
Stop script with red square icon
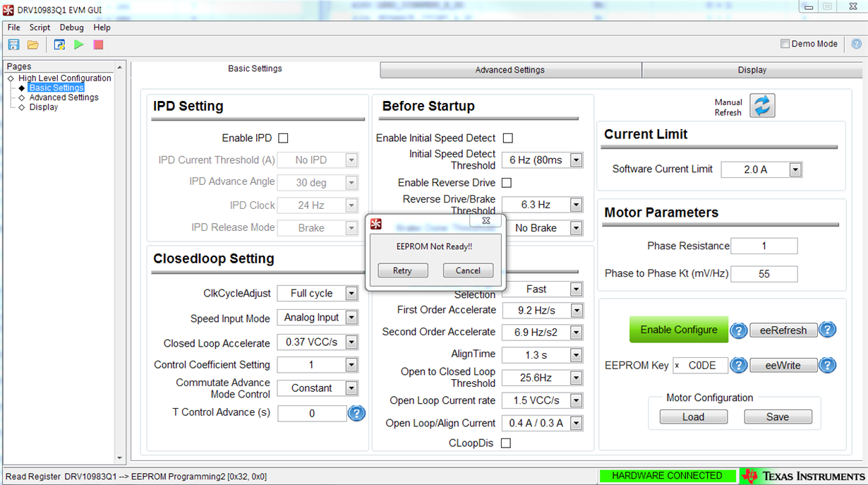click(98, 44)
